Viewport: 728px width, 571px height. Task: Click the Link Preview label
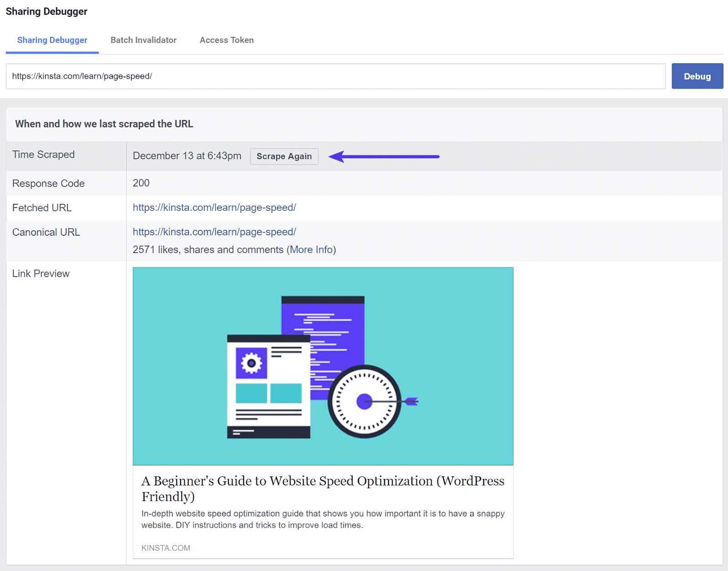(x=40, y=273)
